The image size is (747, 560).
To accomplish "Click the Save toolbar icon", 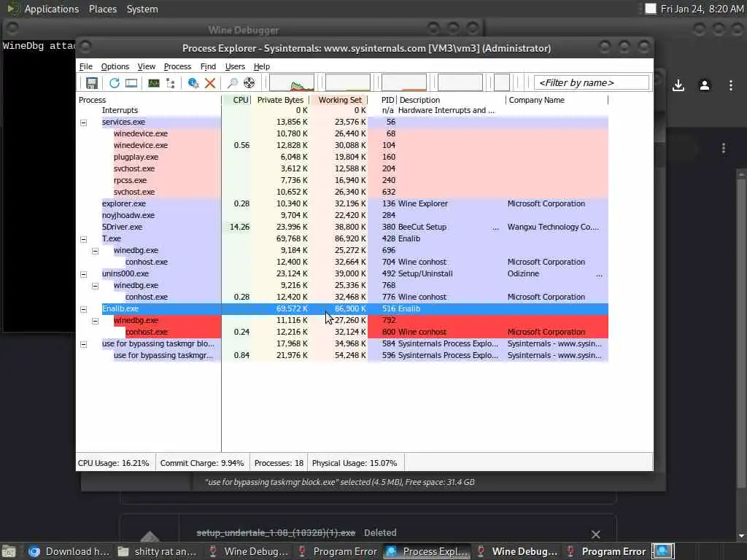I will (x=91, y=83).
